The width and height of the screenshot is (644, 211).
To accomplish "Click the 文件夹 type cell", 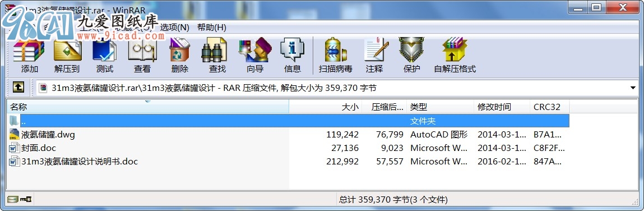I will tap(423, 121).
